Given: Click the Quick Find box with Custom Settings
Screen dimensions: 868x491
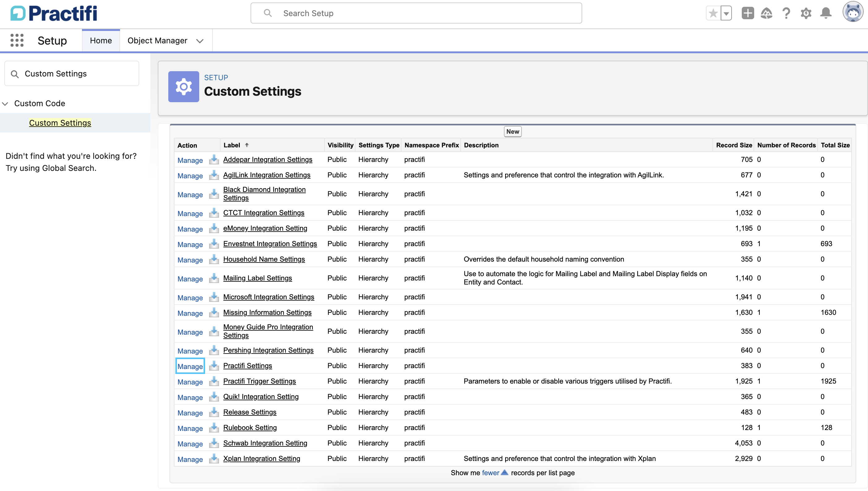Looking at the screenshot, I should pyautogui.click(x=72, y=73).
